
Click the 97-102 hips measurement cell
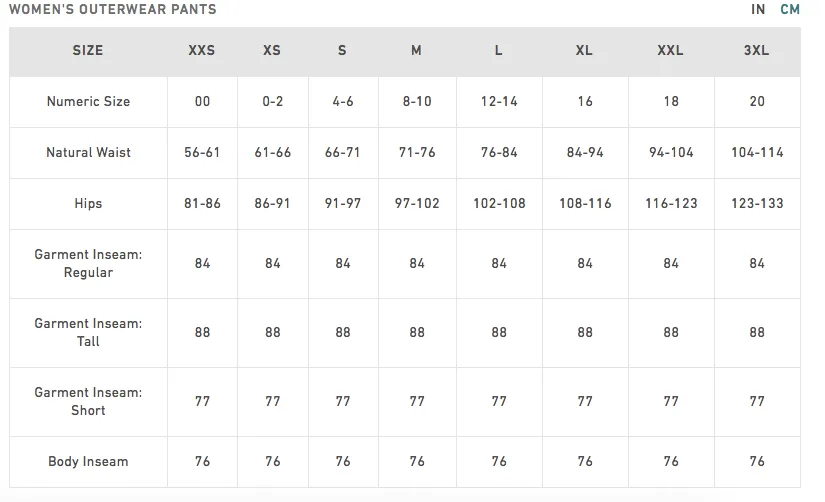pos(417,204)
